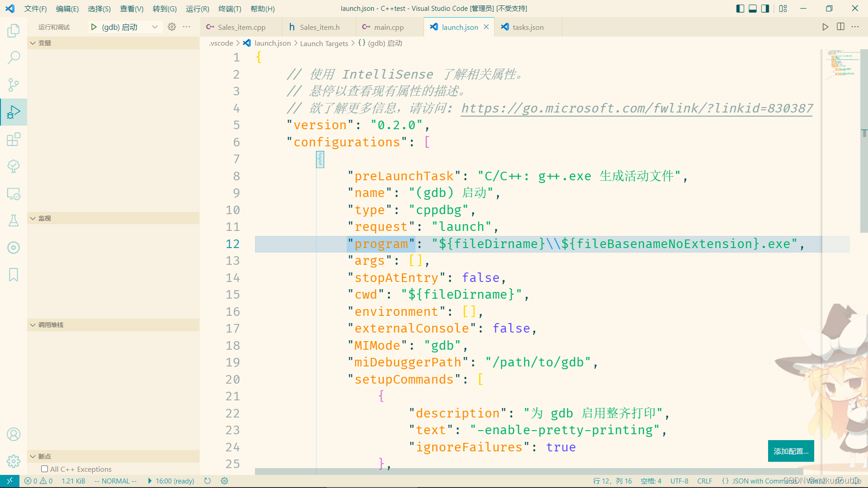
Task: Open the Testing flask icon
Action: point(14,221)
